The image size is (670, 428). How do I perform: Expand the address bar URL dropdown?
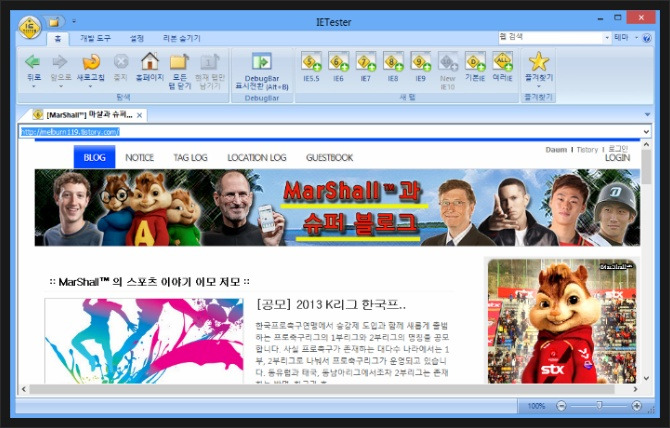pyautogui.click(x=646, y=132)
